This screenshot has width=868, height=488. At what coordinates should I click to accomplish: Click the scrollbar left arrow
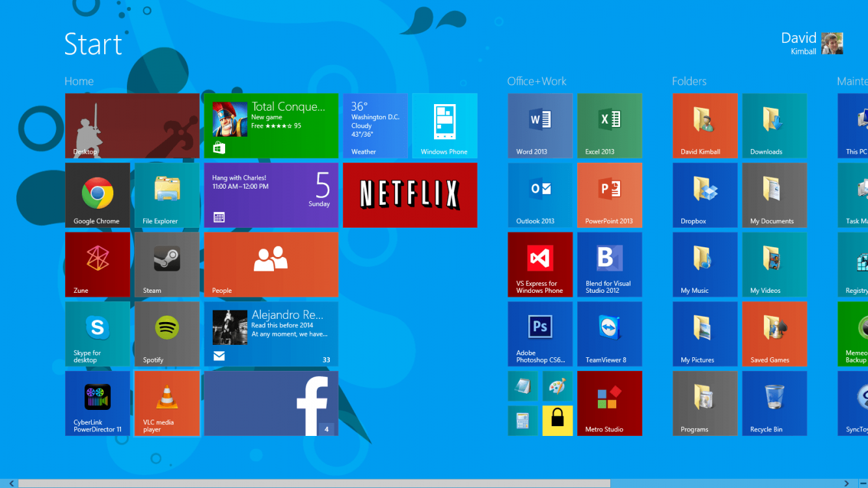tap(11, 483)
